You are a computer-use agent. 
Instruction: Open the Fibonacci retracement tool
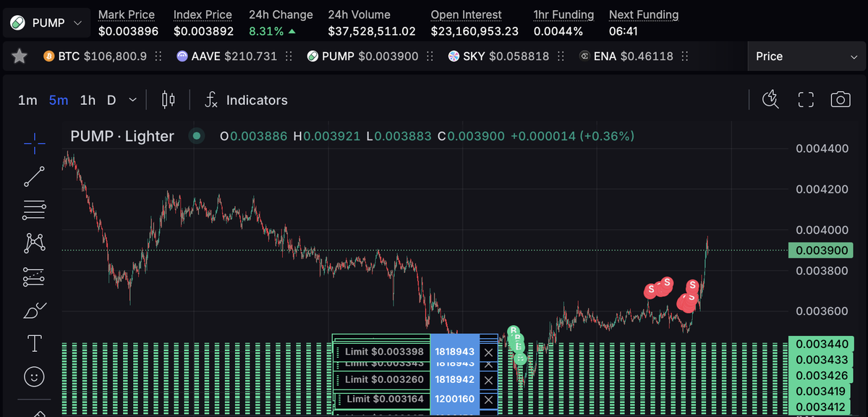pos(34,210)
